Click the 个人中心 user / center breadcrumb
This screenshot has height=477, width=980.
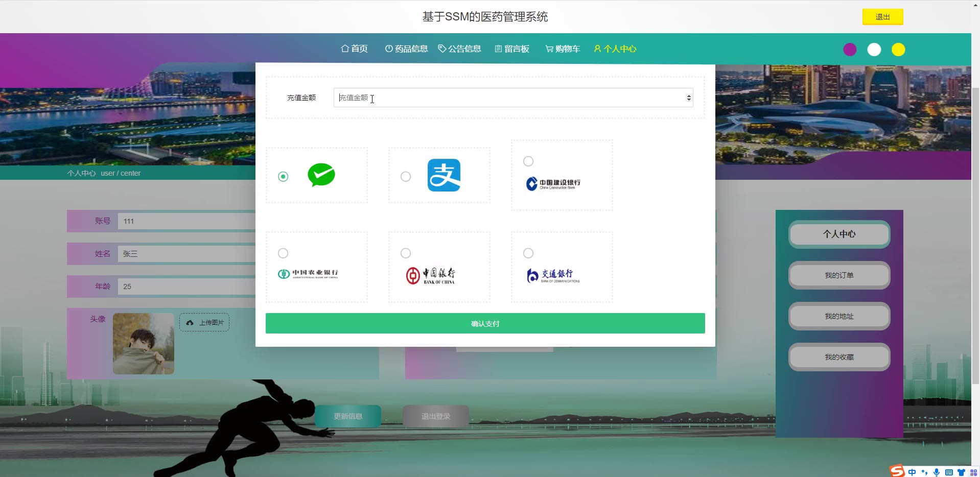(x=104, y=173)
